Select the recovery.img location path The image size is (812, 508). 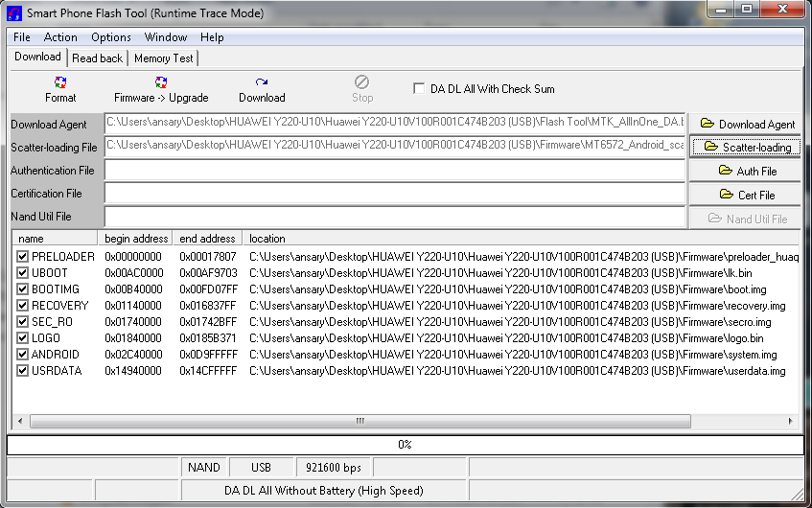click(518, 306)
